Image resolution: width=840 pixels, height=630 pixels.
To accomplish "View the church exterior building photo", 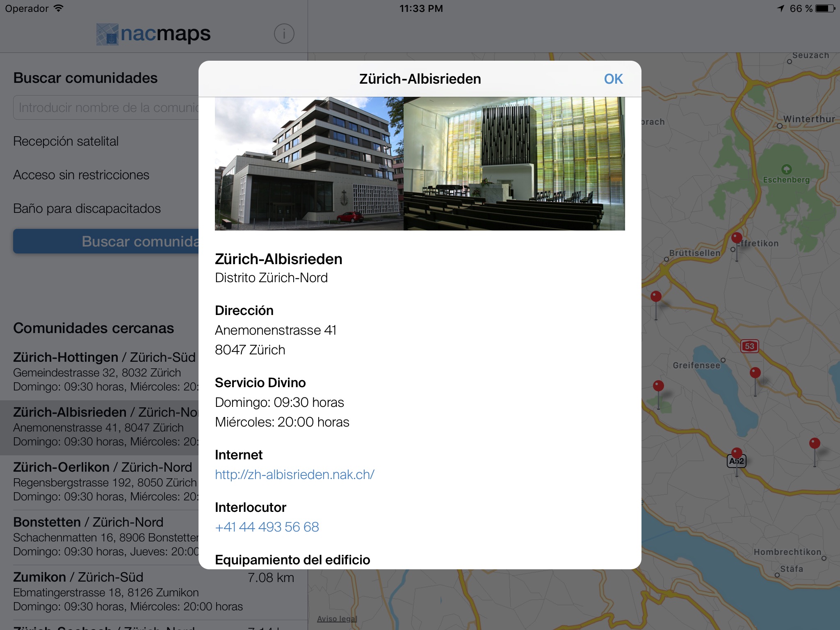I will point(309,164).
